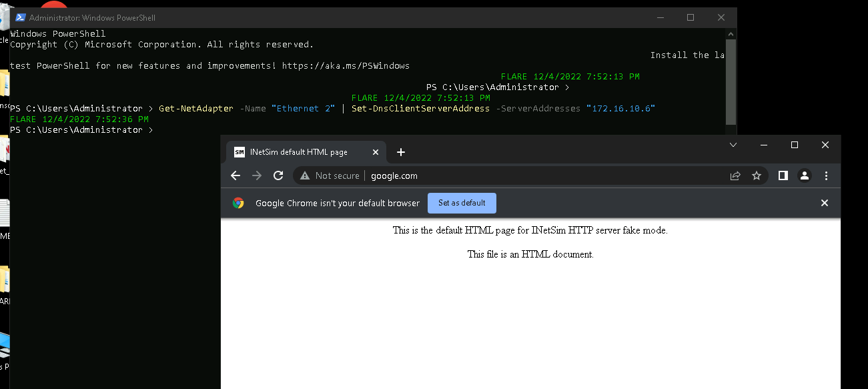Click the back navigation arrow in Chrome
Screen dimensions: 868x389
[236, 175]
